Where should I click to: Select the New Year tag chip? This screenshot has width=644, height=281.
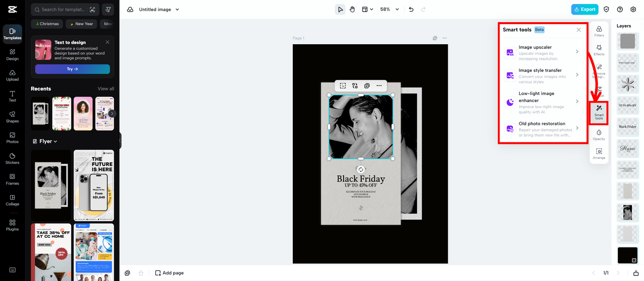click(x=81, y=24)
